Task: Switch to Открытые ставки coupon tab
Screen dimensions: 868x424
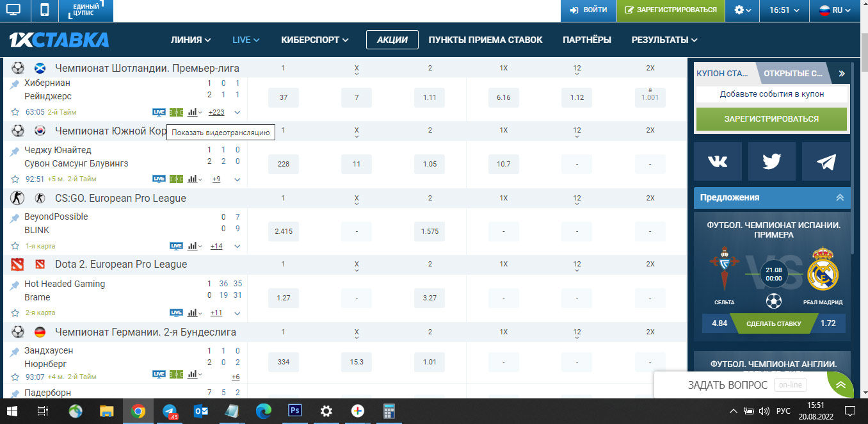Action: (x=793, y=73)
